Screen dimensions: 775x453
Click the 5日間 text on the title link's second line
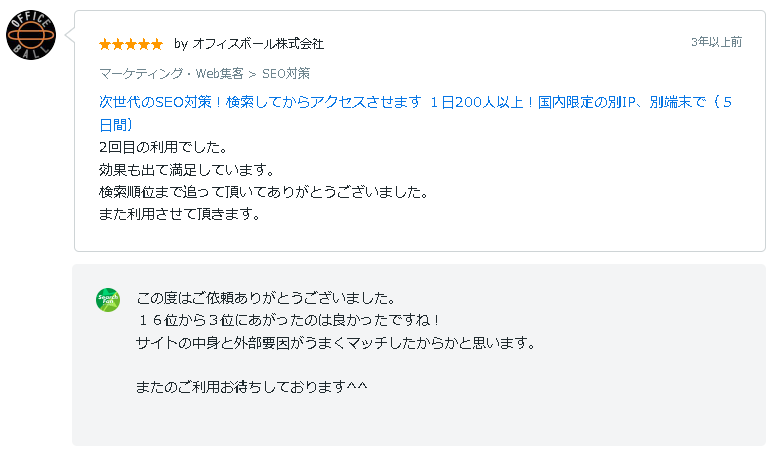click(116, 124)
